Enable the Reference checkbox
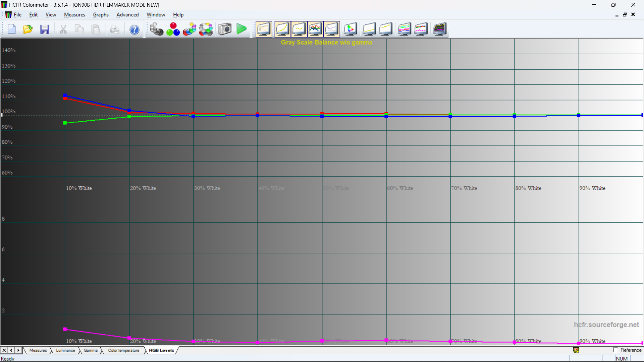The width and height of the screenshot is (644, 362). click(615, 350)
